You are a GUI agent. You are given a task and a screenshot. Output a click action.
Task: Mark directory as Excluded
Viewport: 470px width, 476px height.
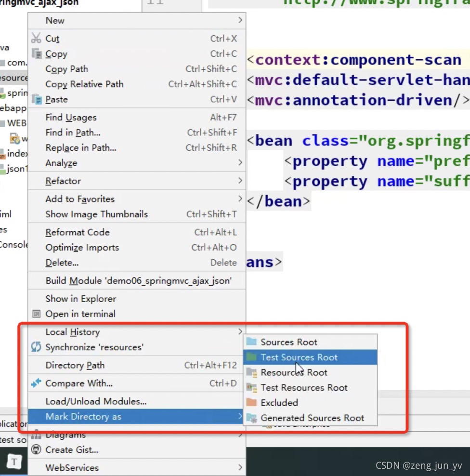[310, 403]
